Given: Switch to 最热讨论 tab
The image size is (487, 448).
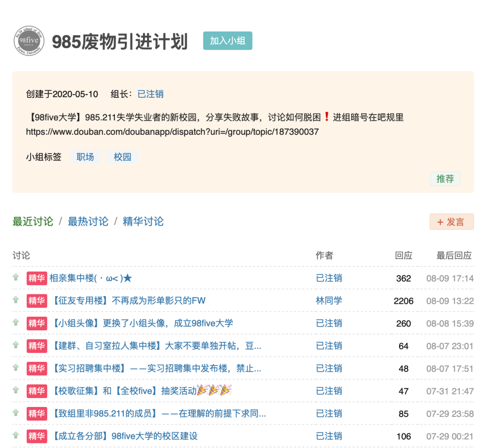Looking at the screenshot, I should point(88,222).
